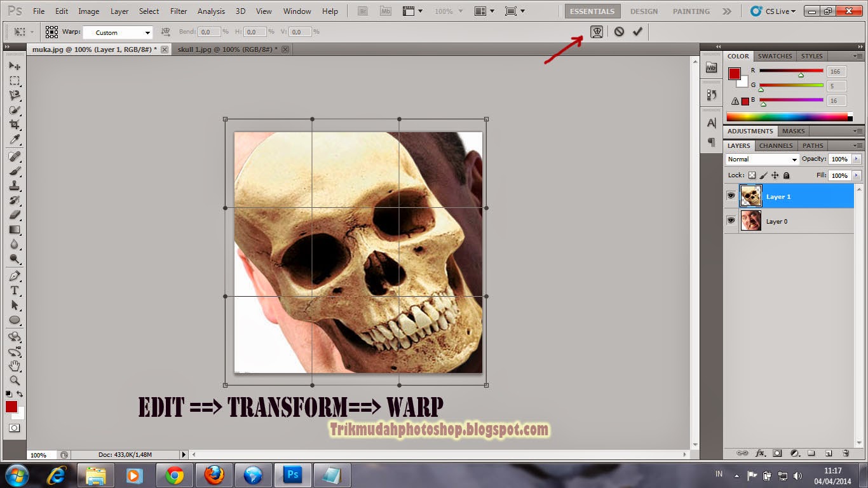The height and width of the screenshot is (488, 868).
Task: Open the Warp style dropdown showing Custom
Action: [x=118, y=32]
